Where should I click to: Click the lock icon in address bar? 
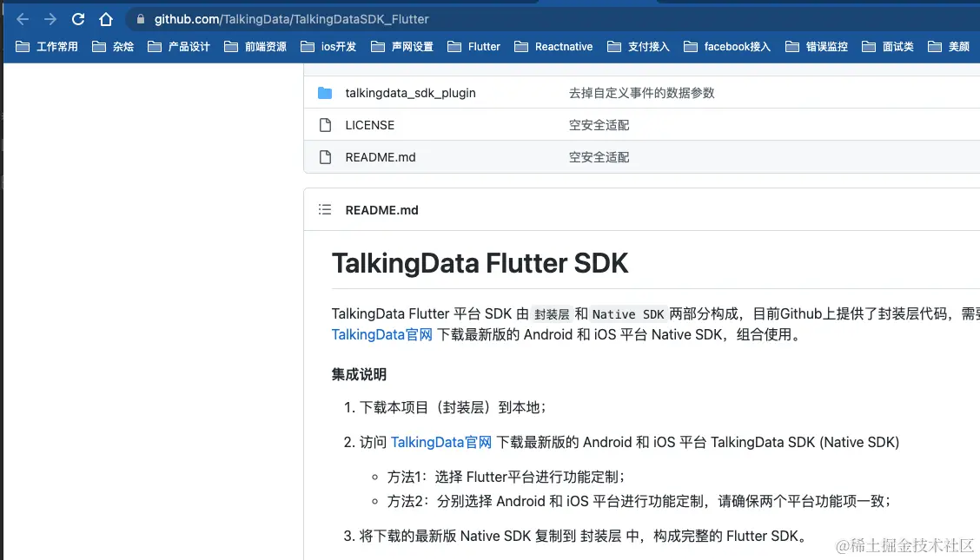(141, 19)
